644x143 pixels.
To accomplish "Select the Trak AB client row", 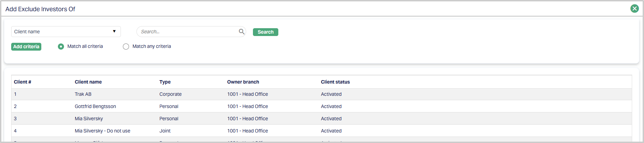I will [x=83, y=94].
